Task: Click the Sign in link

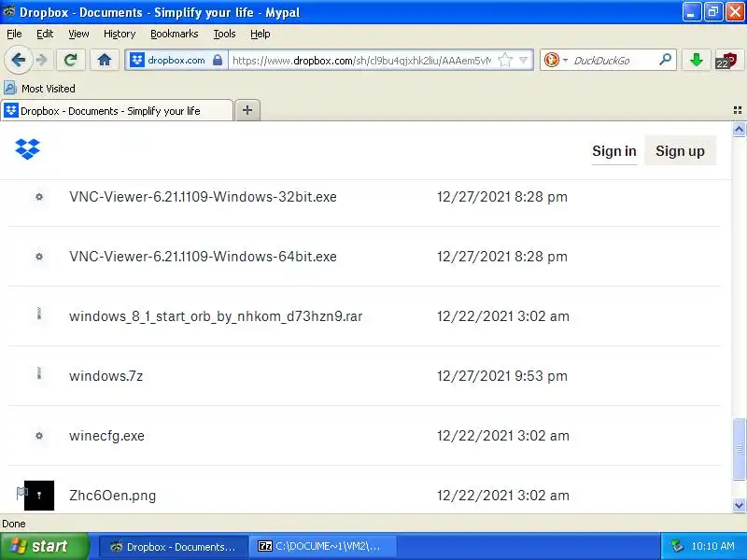Action: [614, 151]
